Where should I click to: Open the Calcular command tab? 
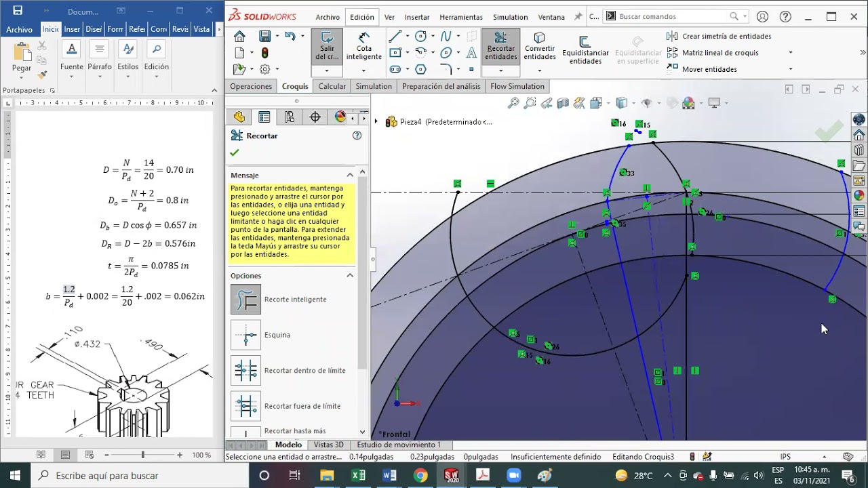pos(332,86)
